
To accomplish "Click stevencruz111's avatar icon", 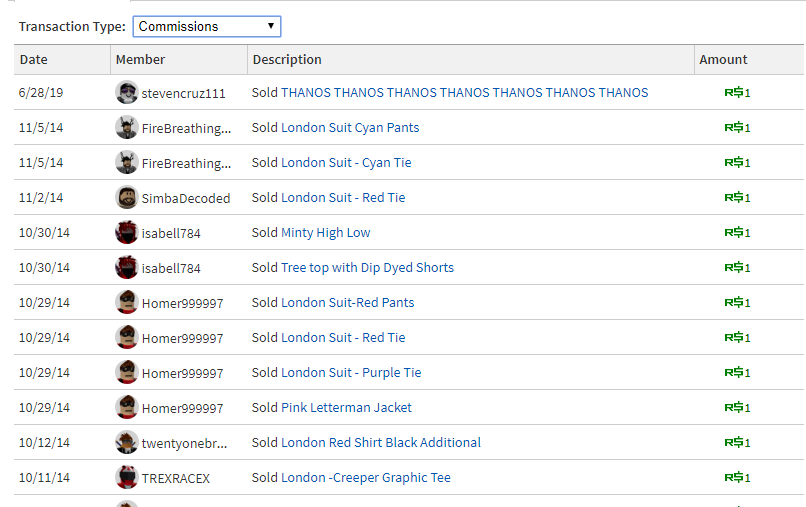I will pos(126,92).
